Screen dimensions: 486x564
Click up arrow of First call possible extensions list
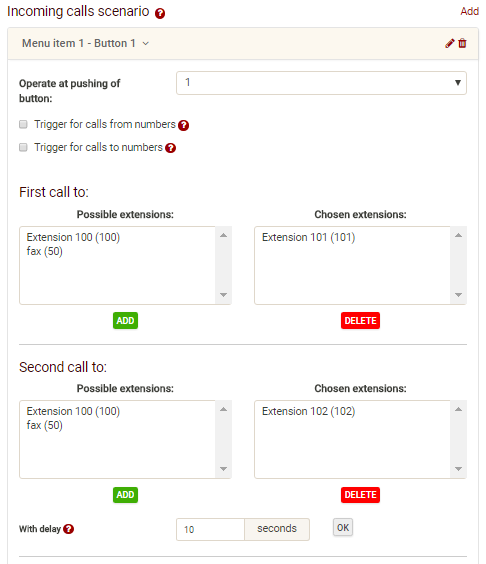coord(223,236)
